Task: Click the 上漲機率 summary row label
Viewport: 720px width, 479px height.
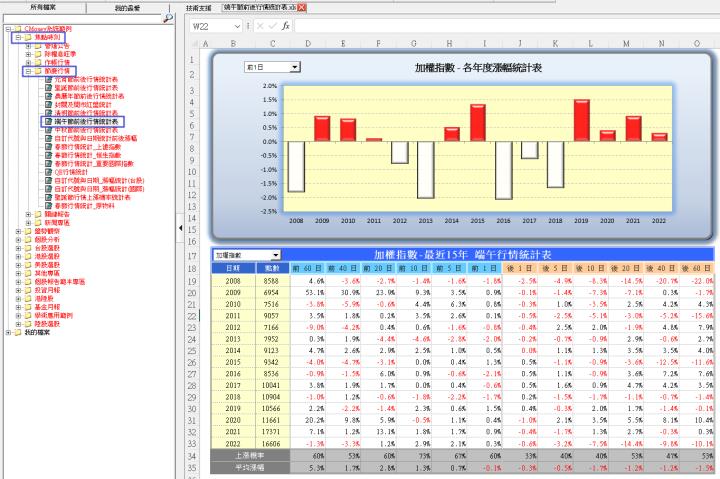Action: tap(250, 456)
